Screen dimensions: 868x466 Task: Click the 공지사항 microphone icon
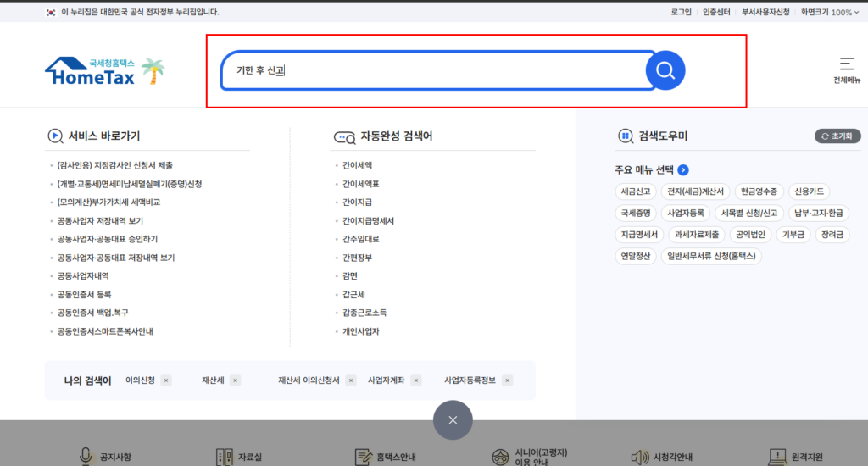click(x=86, y=457)
